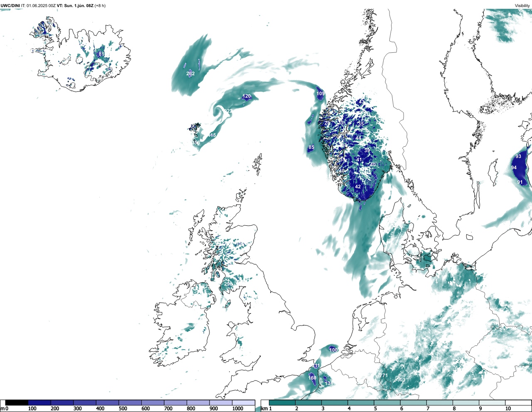
Task: Click the '501' value over western Germany
Action: pyautogui.click(x=401, y=380)
